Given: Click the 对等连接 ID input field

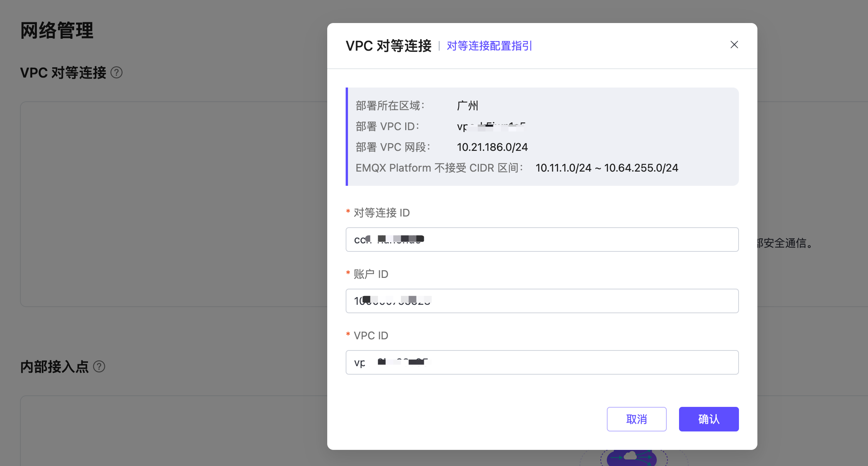Looking at the screenshot, I should (542, 240).
